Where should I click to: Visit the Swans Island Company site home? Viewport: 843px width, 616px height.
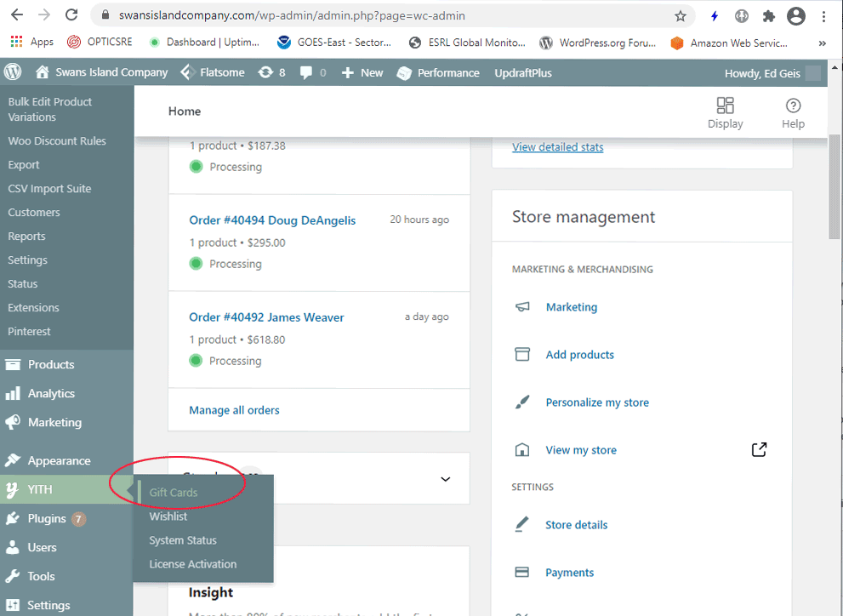coord(101,72)
